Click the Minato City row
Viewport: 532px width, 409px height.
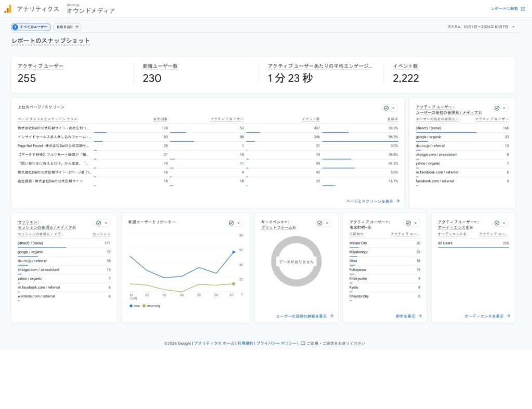click(x=385, y=243)
